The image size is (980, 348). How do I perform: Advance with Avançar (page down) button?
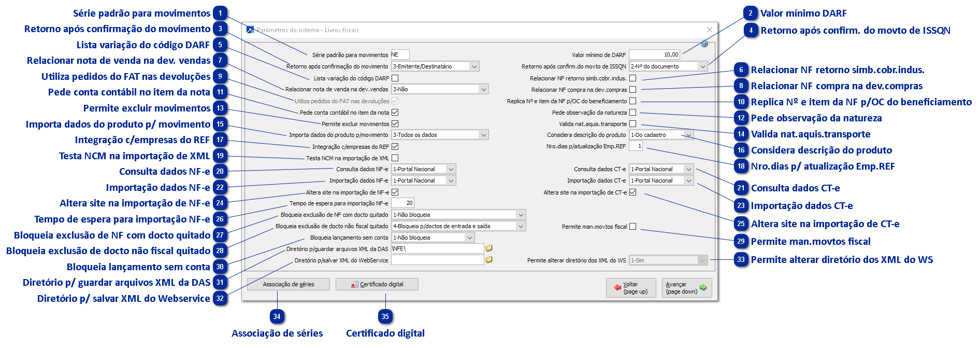(687, 288)
